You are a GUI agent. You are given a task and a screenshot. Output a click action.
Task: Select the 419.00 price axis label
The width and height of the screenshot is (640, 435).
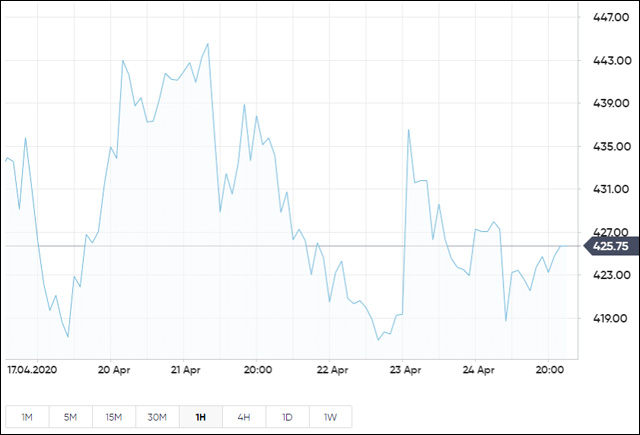pyautogui.click(x=610, y=318)
